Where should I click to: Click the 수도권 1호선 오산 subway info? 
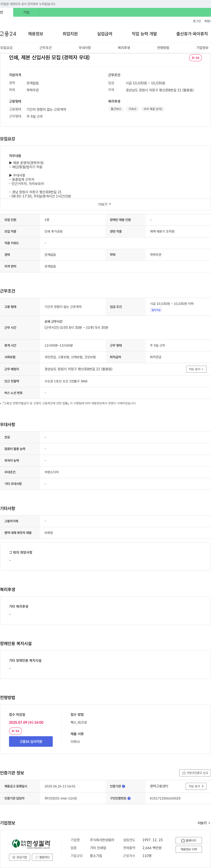pos(66,381)
